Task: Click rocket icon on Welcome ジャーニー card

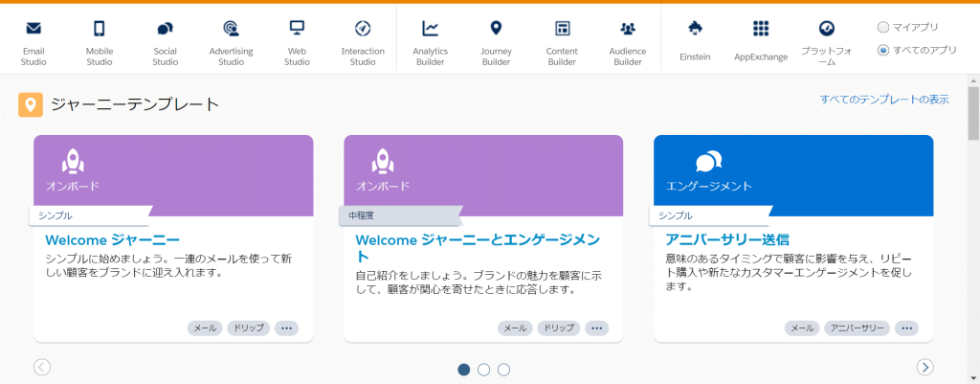Action: tap(73, 163)
